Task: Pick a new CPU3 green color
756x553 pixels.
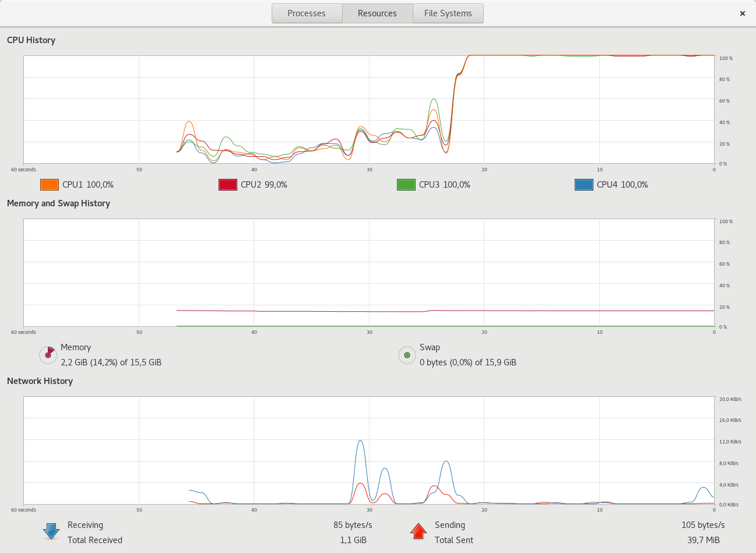Action: tap(406, 185)
